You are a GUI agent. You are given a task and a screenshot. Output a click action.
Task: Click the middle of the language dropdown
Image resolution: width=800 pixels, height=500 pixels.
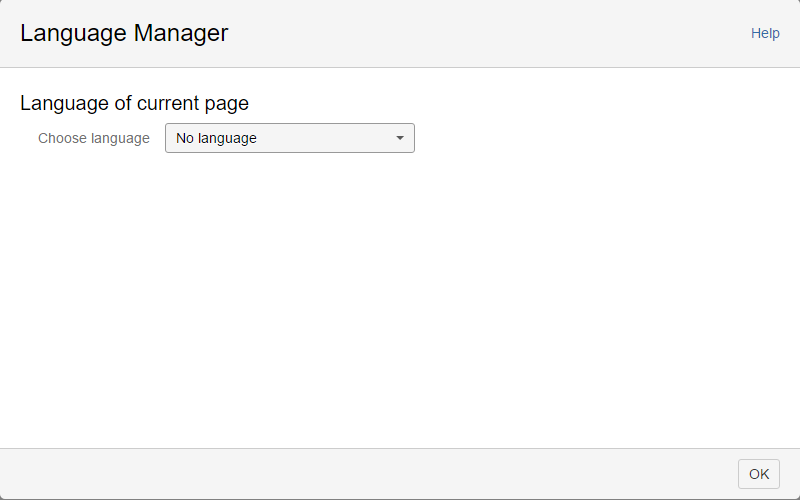[x=289, y=138]
